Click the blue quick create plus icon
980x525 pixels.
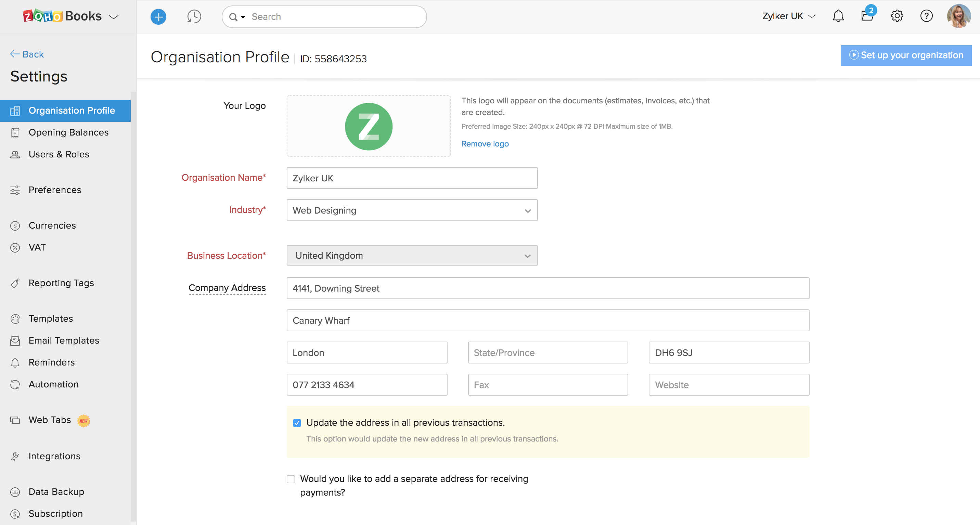click(158, 17)
